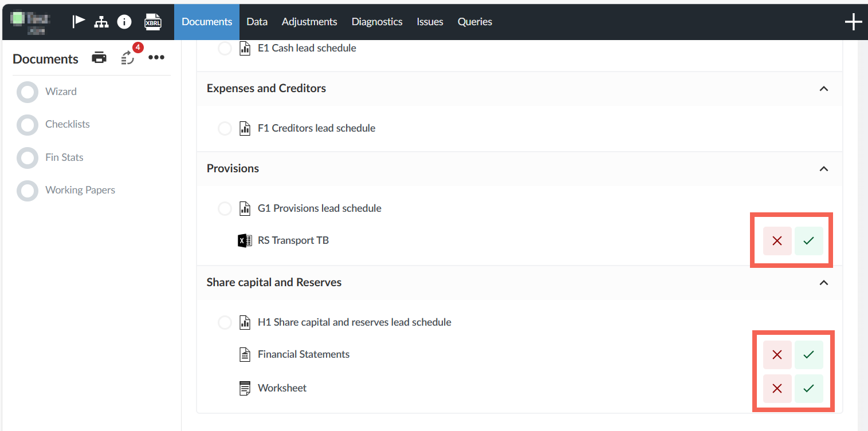Open the XBRL document icon
The image size is (868, 431).
(x=153, y=22)
